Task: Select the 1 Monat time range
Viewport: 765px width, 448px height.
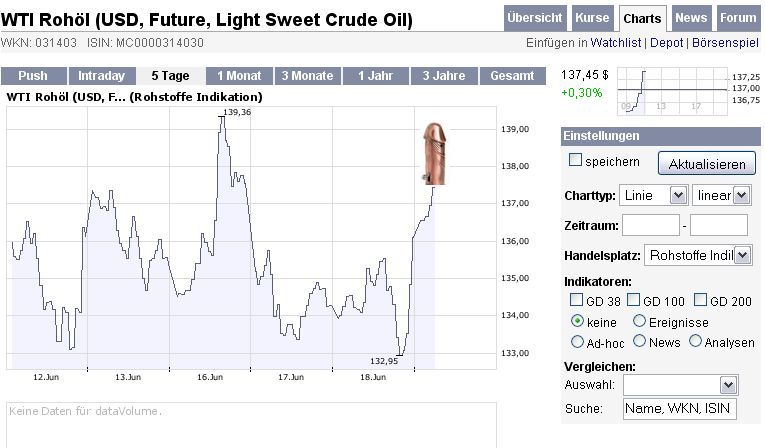Action: [x=238, y=76]
